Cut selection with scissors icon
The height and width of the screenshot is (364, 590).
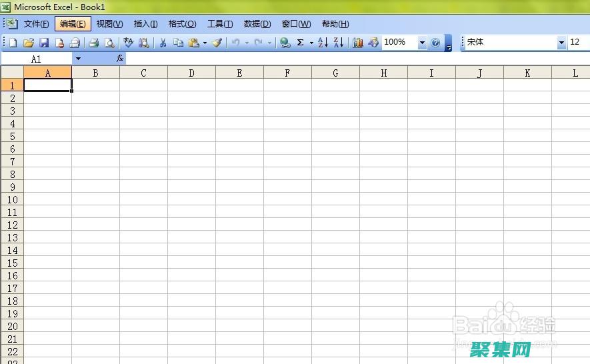pos(163,43)
